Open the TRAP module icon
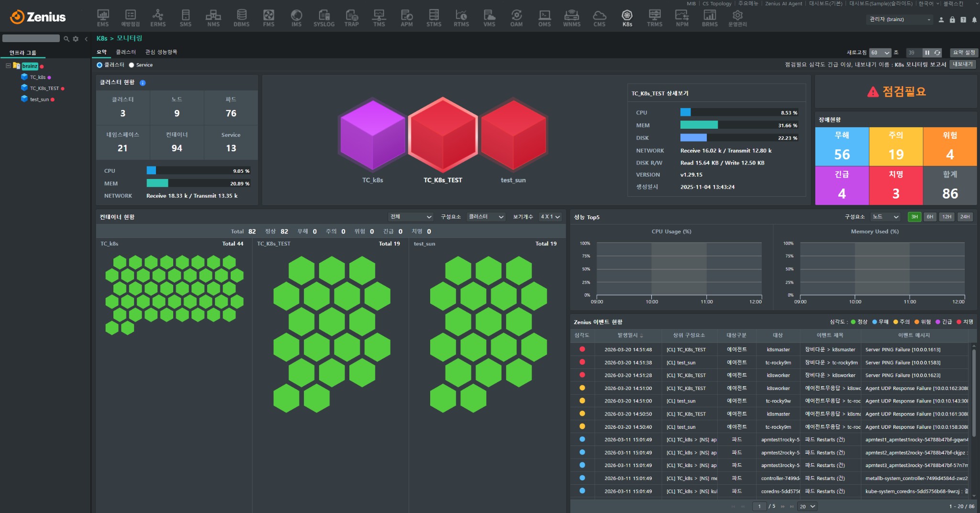 (352, 18)
